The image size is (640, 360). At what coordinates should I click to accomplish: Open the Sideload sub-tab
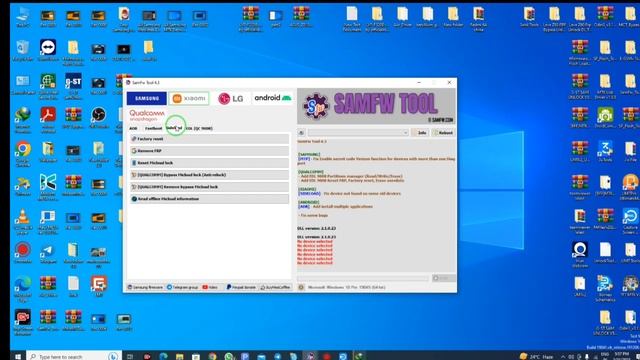tap(174, 128)
